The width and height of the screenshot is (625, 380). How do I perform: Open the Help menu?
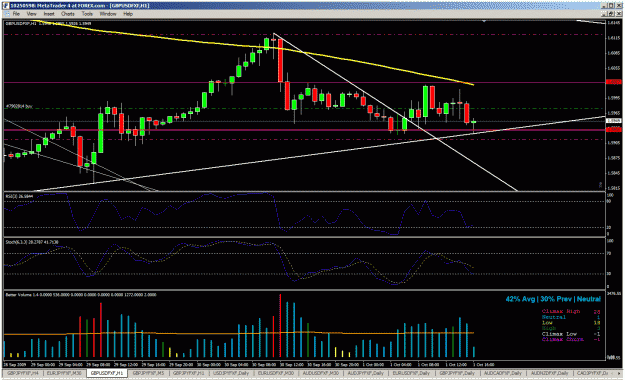click(x=128, y=14)
